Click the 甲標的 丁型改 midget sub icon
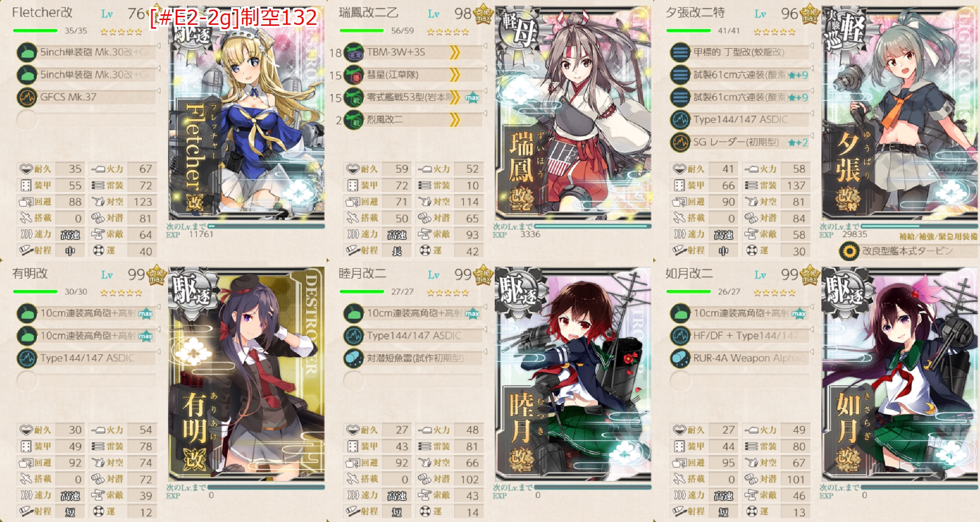The height and width of the screenshot is (522, 980). pos(680,53)
